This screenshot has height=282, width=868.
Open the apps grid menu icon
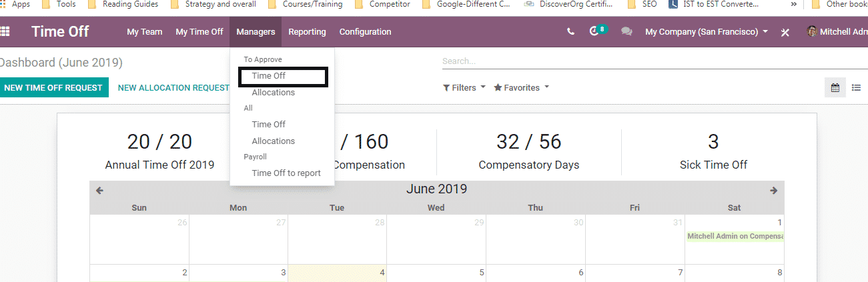tap(5, 31)
